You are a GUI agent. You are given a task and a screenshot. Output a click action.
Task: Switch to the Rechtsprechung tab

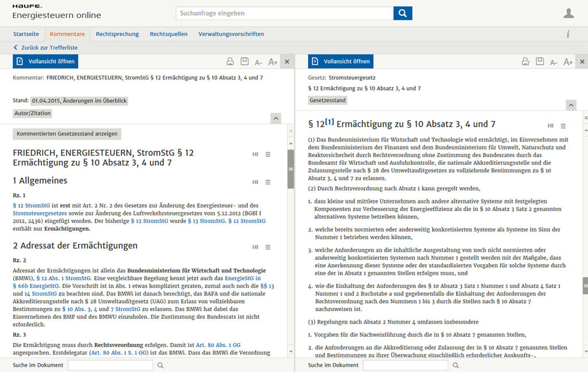pos(117,34)
